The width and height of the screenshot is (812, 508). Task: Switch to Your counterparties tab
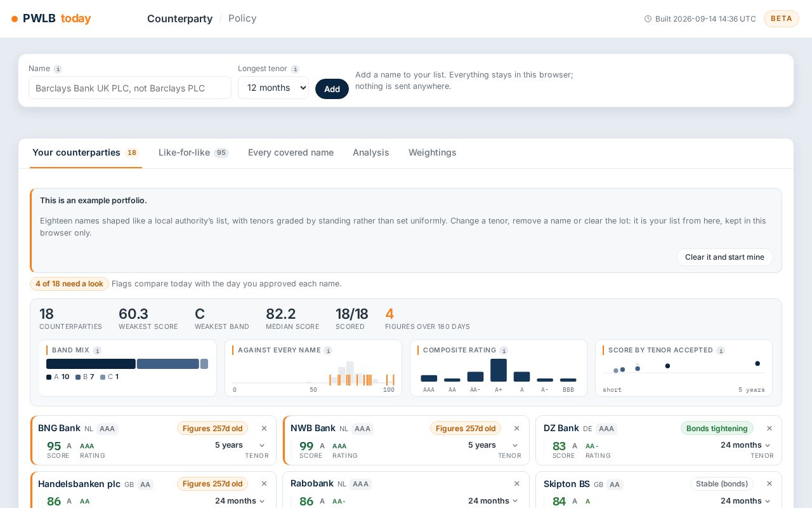pos(86,153)
